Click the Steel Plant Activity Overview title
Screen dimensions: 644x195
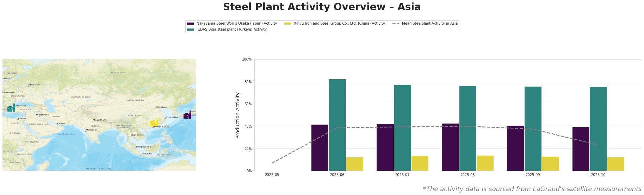322,7
